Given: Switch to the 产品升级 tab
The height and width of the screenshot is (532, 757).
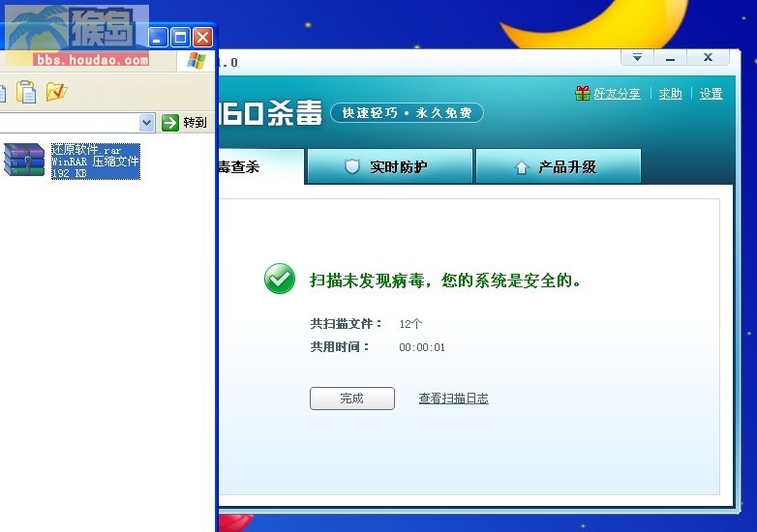Looking at the screenshot, I should coord(559,166).
